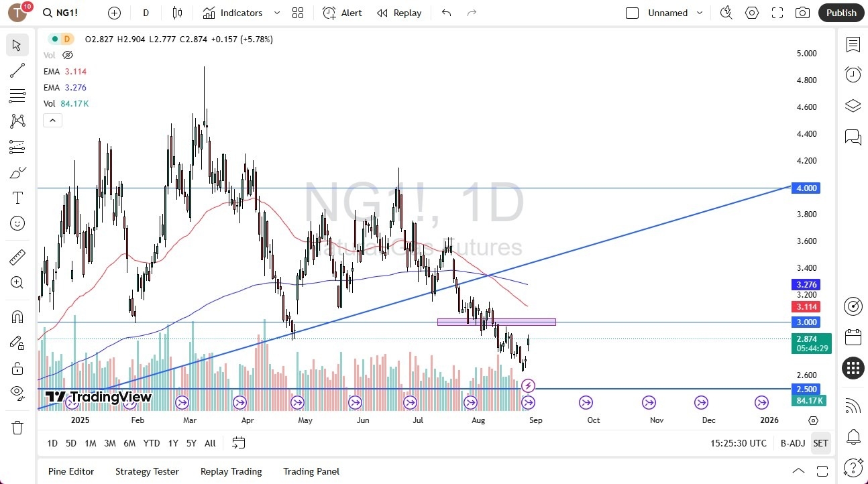Image resolution: width=868 pixels, height=484 pixels.
Task: Start bar Replay mode
Action: coord(398,12)
